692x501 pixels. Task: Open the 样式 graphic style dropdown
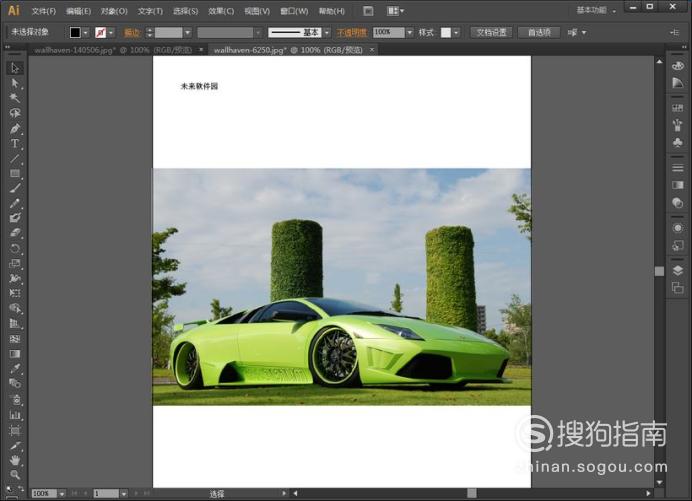[456, 33]
